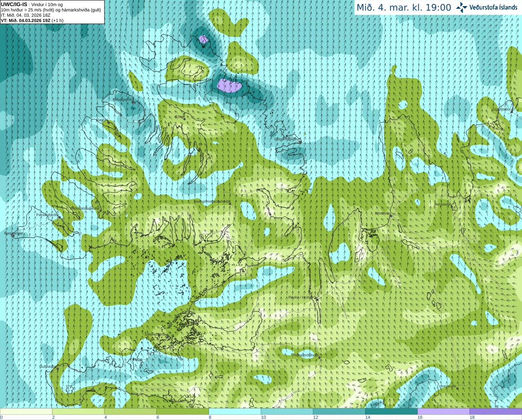Image resolution: width=522 pixels, height=420 pixels.
Task: Click the 2–4 m/s light green legend swatch
Action: tap(78, 411)
